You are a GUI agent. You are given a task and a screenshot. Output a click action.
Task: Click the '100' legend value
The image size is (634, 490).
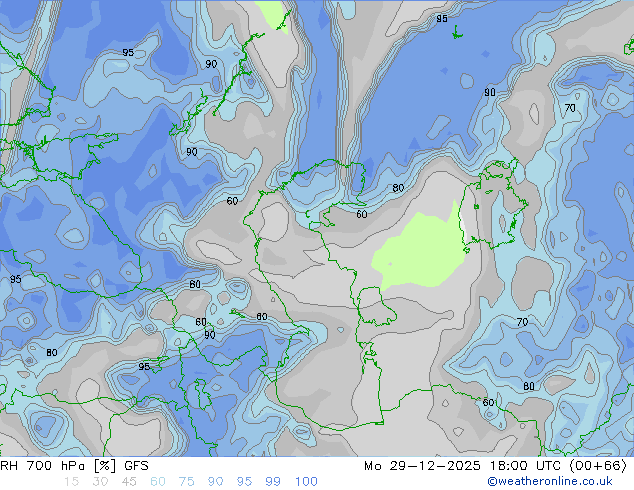coord(306,482)
